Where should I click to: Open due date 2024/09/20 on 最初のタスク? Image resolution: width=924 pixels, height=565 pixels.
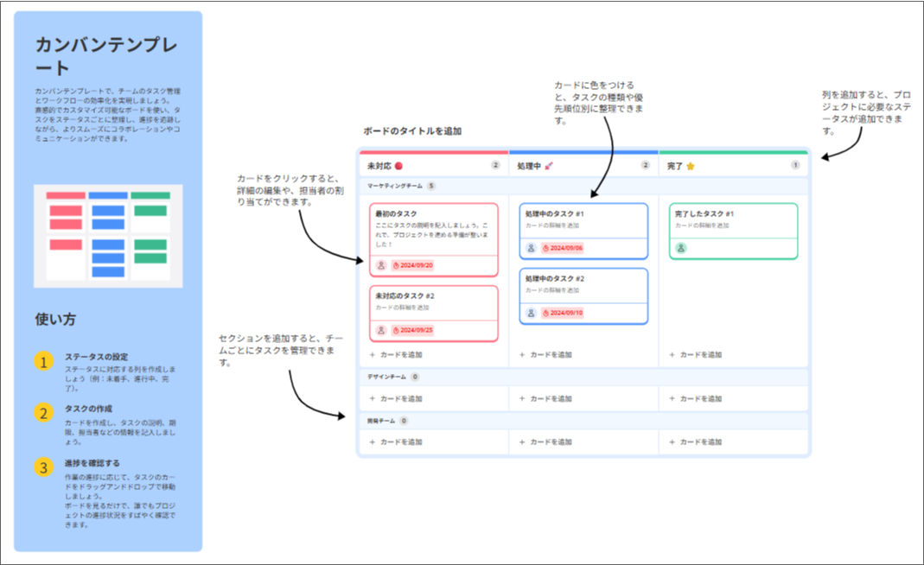(x=413, y=265)
